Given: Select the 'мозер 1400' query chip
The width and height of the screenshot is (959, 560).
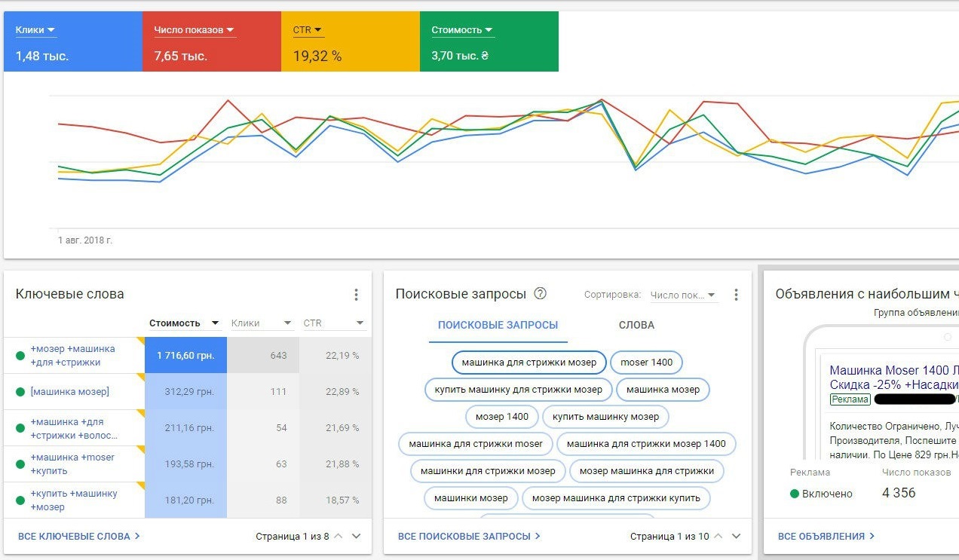Looking at the screenshot, I should (x=502, y=417).
